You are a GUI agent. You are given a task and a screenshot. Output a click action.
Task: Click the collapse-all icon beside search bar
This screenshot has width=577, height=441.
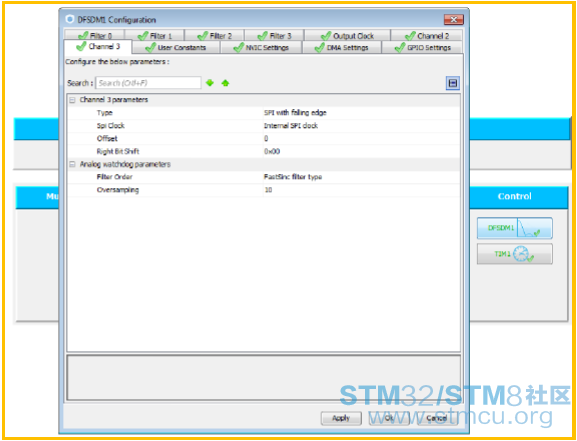click(453, 83)
